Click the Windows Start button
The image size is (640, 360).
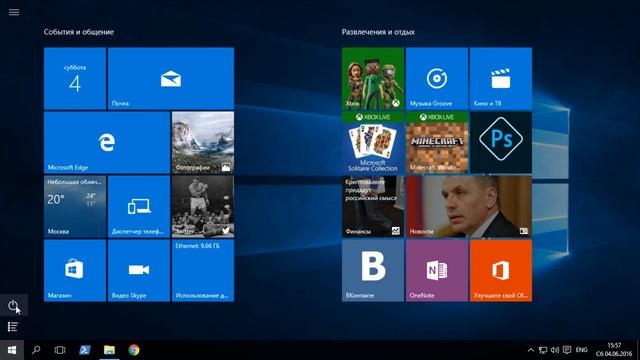[12, 350]
